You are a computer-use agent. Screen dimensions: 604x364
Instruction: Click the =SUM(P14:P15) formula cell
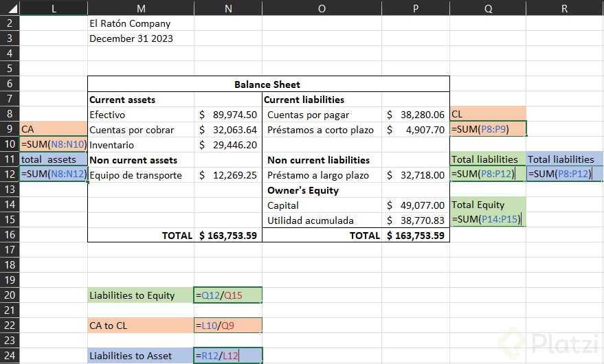tap(488, 219)
